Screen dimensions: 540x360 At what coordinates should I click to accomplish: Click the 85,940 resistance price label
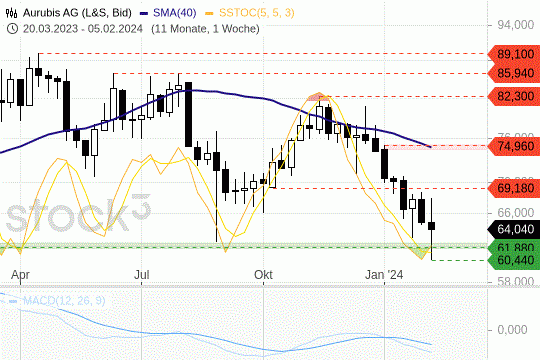click(514, 73)
